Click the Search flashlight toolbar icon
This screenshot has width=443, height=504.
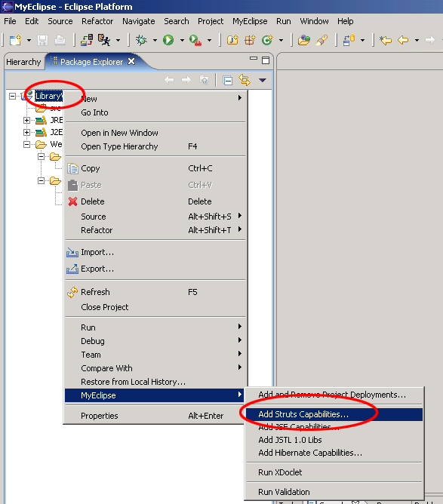[x=321, y=40]
